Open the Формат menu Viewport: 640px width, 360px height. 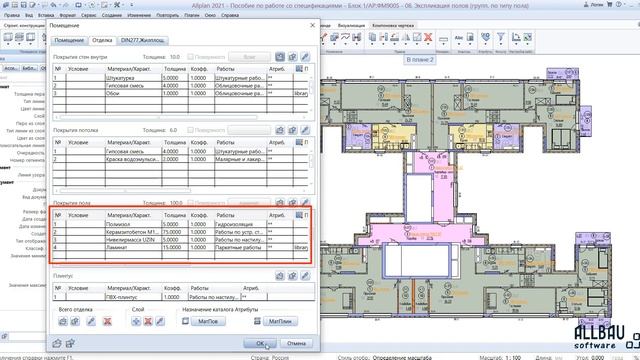(x=67, y=15)
